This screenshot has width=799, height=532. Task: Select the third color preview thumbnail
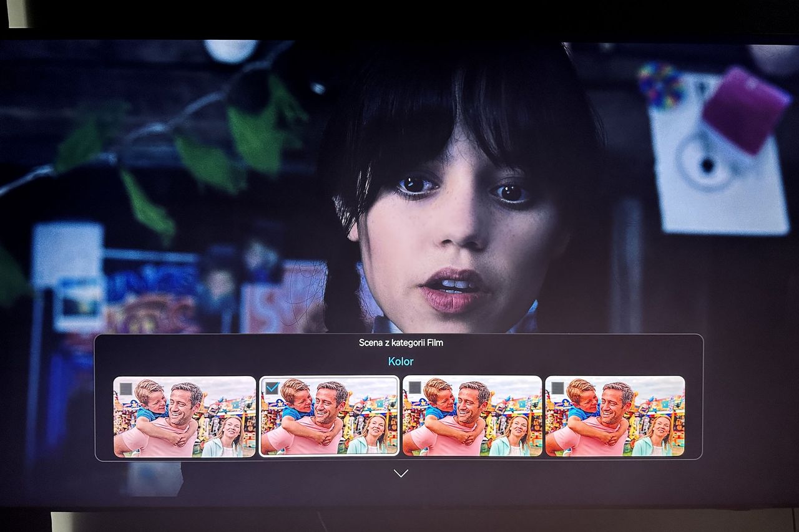pos(472,415)
